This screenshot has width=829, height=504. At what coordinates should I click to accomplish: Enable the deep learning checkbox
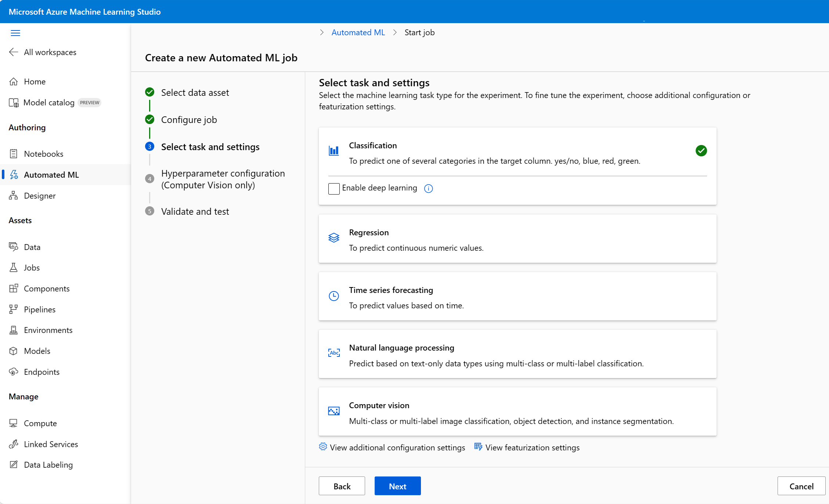click(x=334, y=189)
